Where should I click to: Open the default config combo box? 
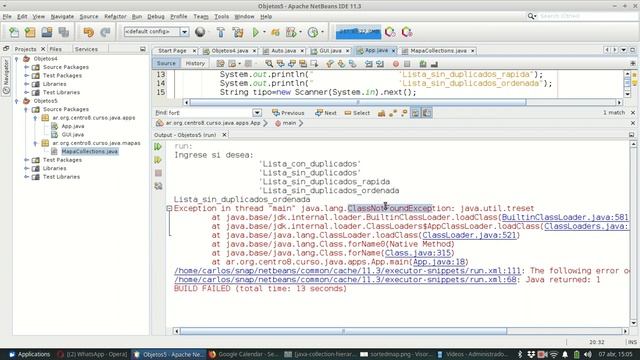(156, 32)
